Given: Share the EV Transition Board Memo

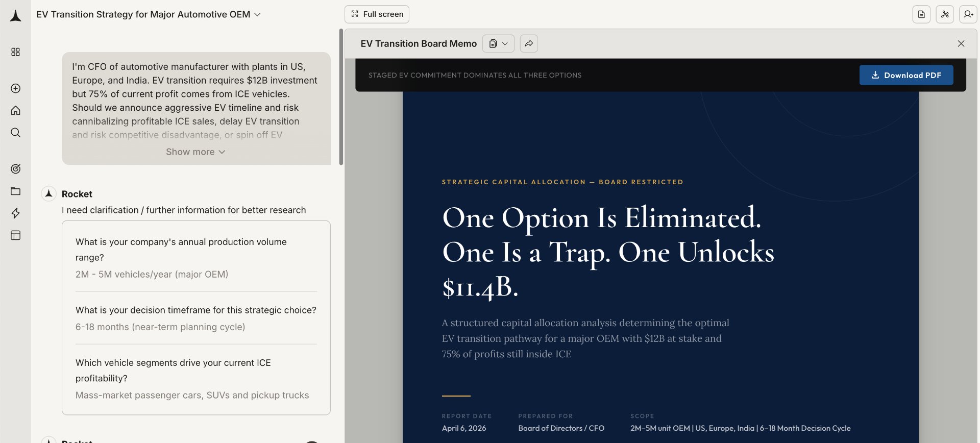Looking at the screenshot, I should pyautogui.click(x=529, y=44).
